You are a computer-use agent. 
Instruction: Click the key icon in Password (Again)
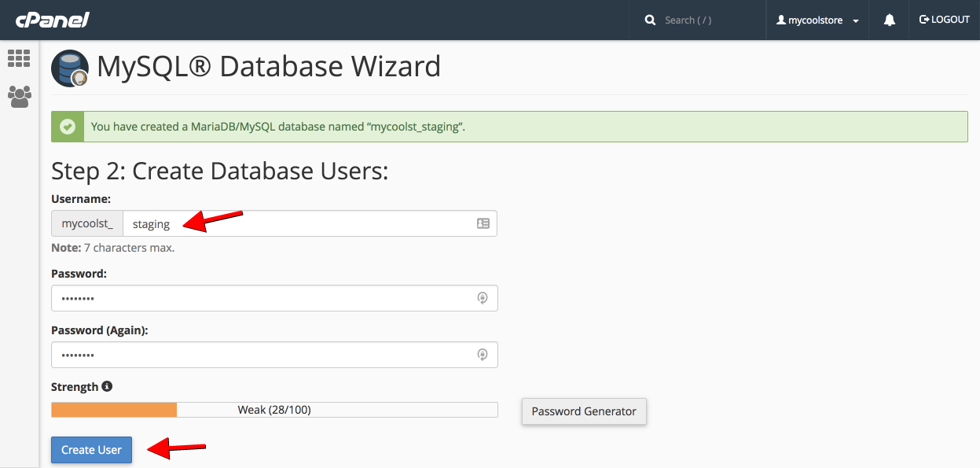click(483, 355)
